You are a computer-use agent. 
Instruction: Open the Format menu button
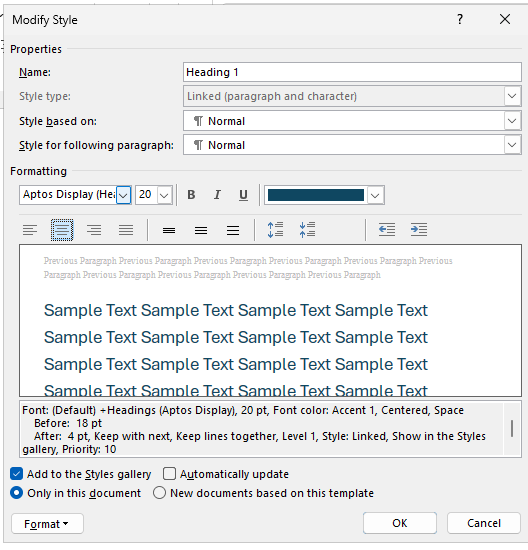[x=47, y=524]
